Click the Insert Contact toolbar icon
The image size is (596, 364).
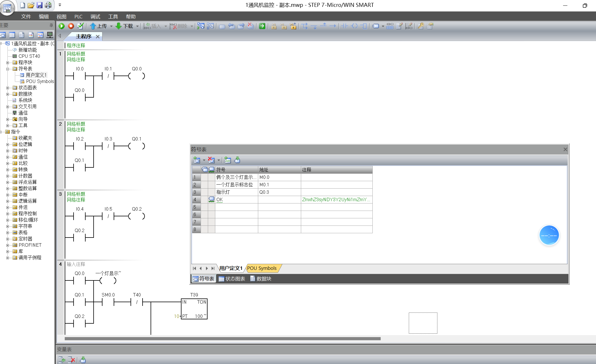345,26
